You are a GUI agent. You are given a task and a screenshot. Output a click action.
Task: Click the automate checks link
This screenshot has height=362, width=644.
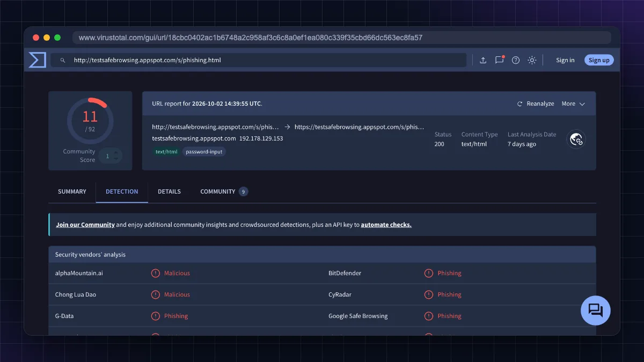pyautogui.click(x=386, y=225)
